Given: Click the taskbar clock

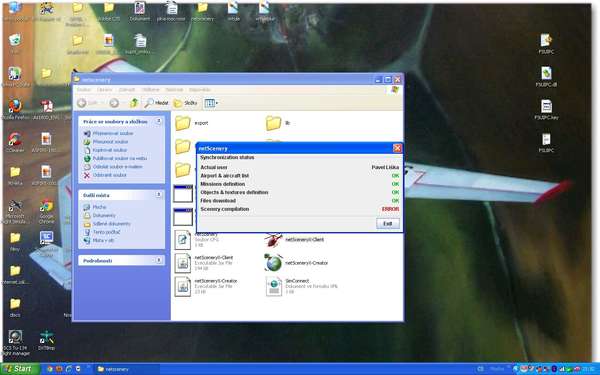Looking at the screenshot, I should click(x=588, y=369).
